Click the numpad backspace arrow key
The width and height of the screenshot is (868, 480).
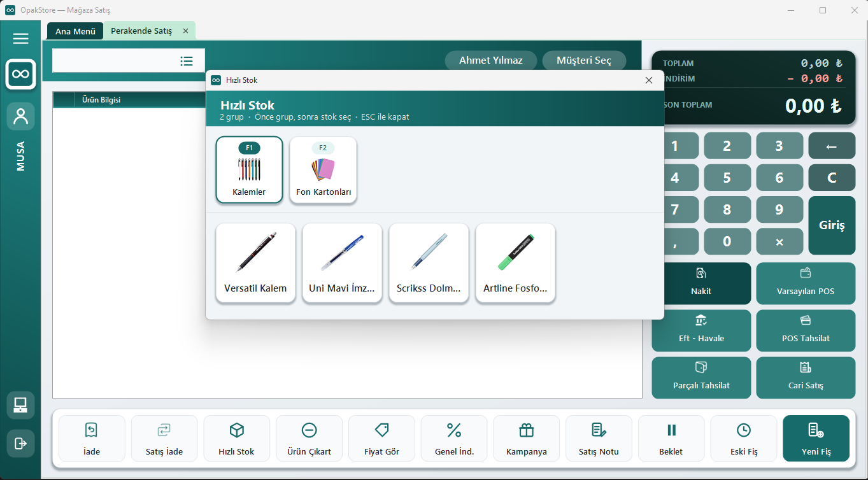pyautogui.click(x=832, y=146)
